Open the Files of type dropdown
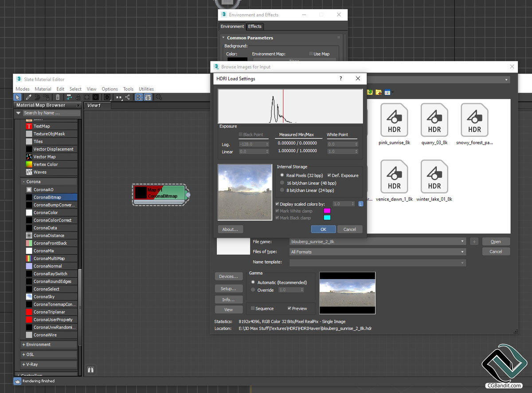The height and width of the screenshot is (393, 532). tap(463, 252)
